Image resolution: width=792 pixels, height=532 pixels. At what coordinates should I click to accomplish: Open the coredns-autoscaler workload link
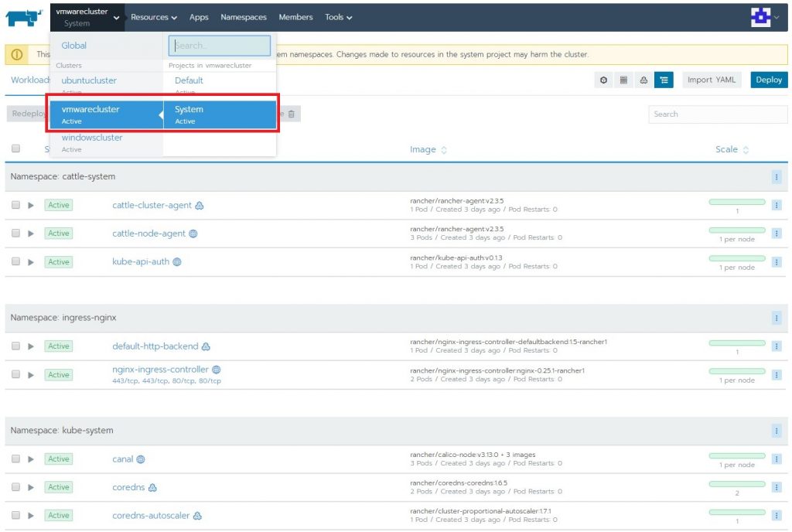pos(151,516)
